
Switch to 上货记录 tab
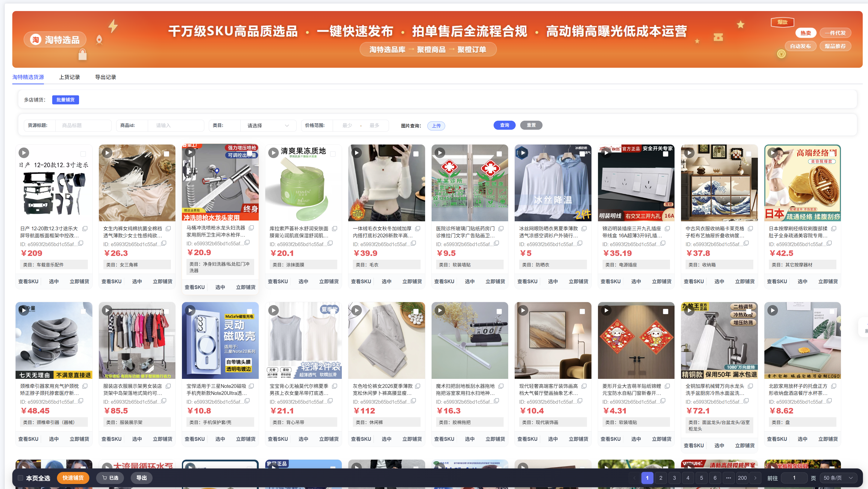click(x=70, y=77)
